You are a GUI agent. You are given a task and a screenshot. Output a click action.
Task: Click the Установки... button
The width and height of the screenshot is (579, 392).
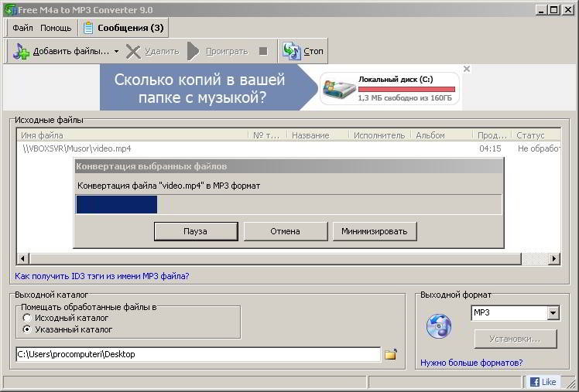point(515,339)
